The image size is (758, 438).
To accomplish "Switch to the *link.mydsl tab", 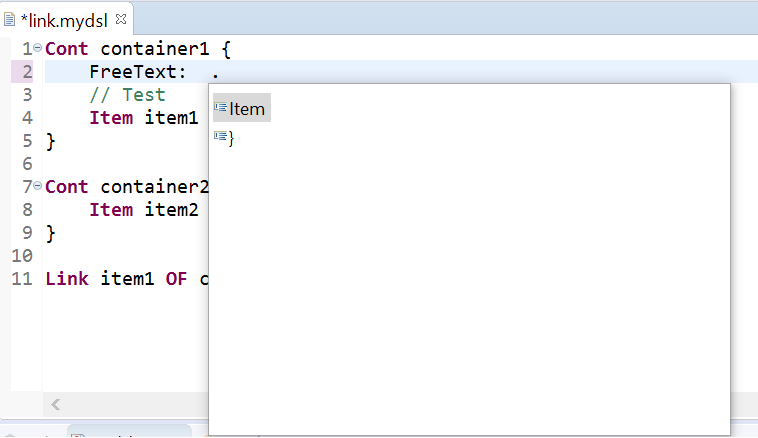I will pos(64,20).
